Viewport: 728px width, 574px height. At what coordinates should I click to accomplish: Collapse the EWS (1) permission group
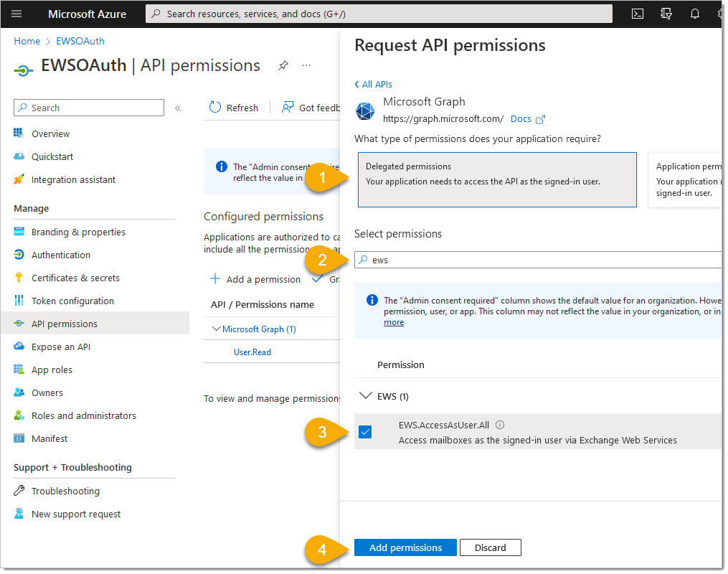click(367, 397)
